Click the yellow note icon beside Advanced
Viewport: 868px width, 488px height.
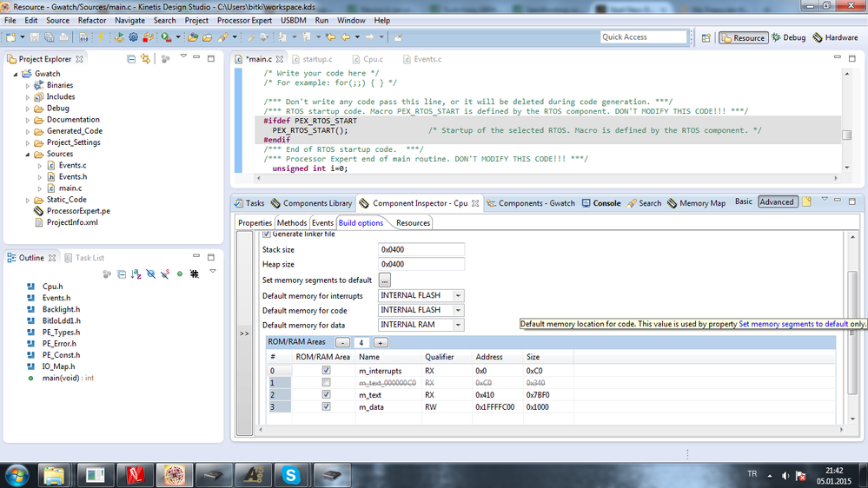tap(806, 202)
